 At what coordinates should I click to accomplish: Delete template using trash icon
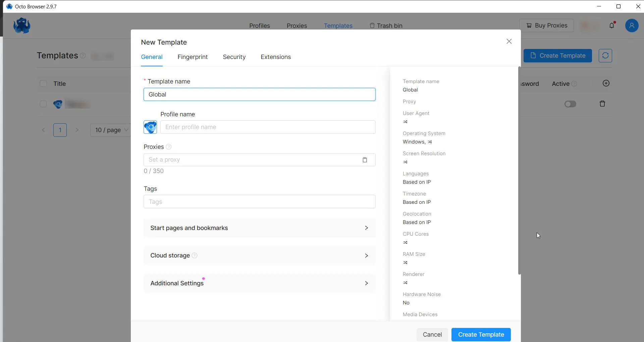(602, 104)
